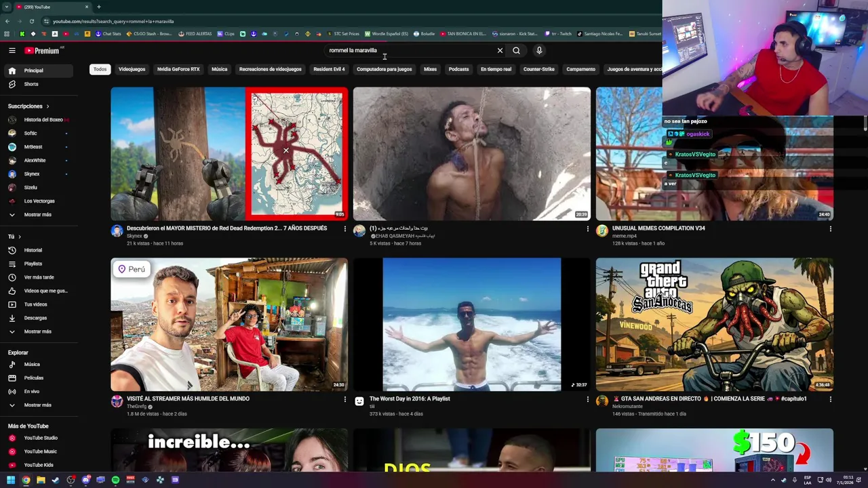Viewport: 868px width, 488px height.
Task: Open YouTube Studio link
Action: coord(39,438)
